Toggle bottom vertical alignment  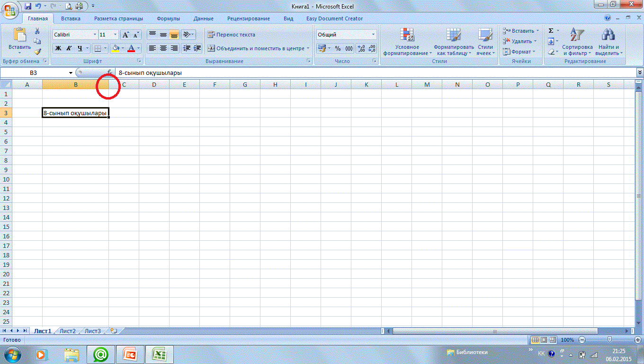click(x=174, y=35)
